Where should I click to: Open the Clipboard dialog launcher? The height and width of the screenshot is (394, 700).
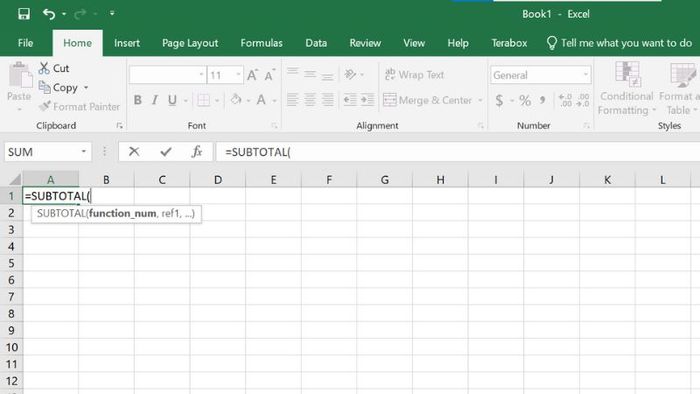point(120,126)
